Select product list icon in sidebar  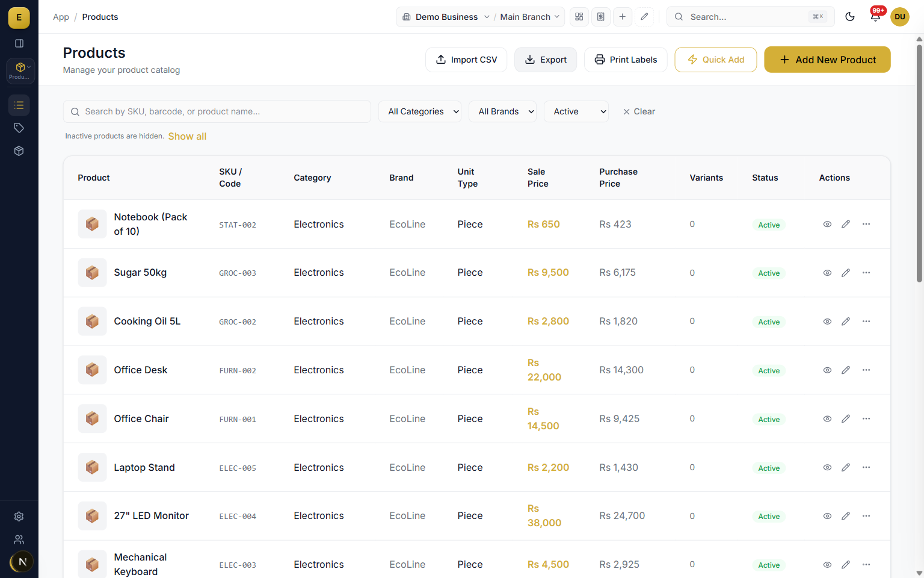click(x=19, y=105)
